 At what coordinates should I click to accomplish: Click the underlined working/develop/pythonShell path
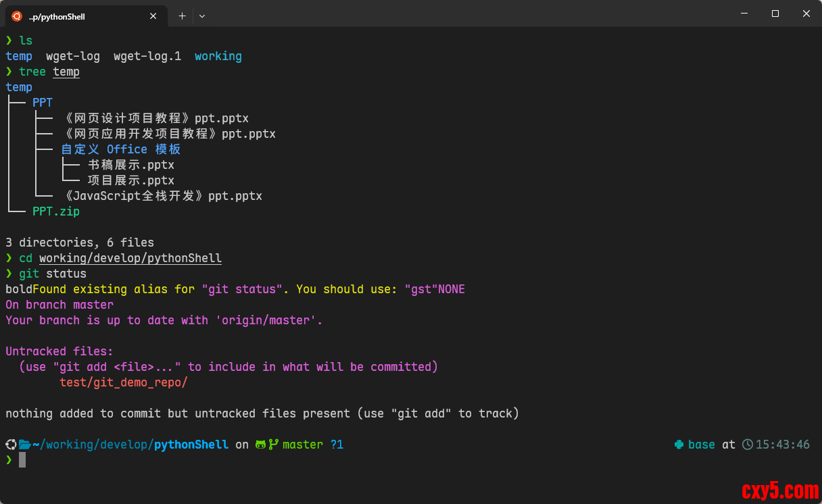[x=130, y=258]
